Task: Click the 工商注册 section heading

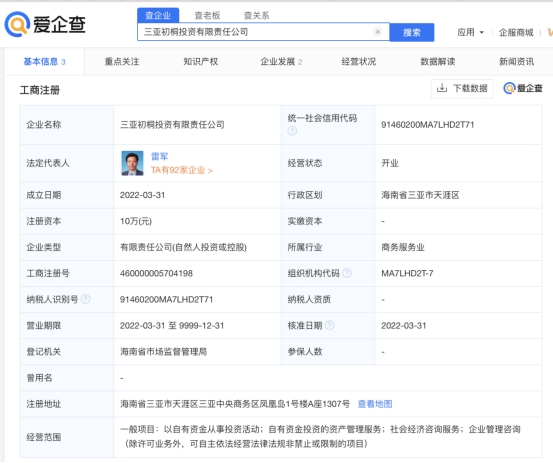Action: 40,90
